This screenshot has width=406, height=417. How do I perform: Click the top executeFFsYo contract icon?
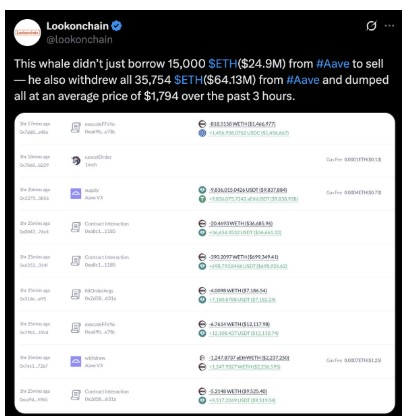(76, 128)
